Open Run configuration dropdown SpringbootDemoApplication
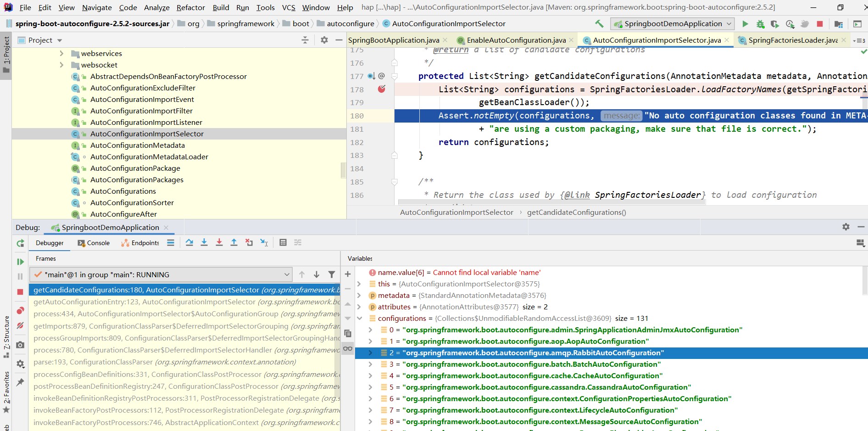The image size is (868, 431). pyautogui.click(x=672, y=23)
